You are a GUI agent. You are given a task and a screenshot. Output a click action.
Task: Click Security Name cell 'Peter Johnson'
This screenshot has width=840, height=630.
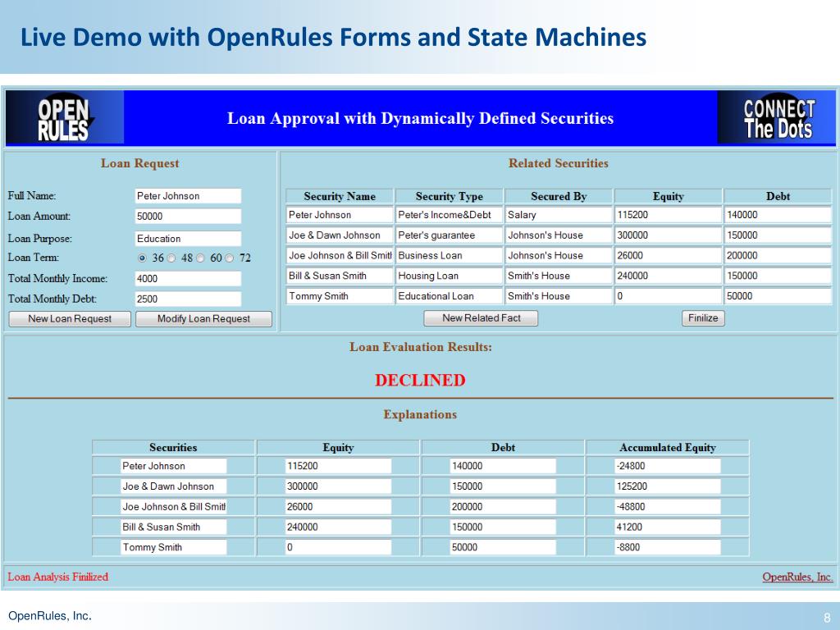pyautogui.click(x=340, y=215)
